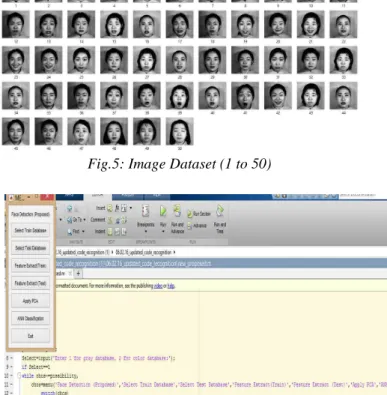
Task: Click the first Insert section icon
Action: (110, 208)
